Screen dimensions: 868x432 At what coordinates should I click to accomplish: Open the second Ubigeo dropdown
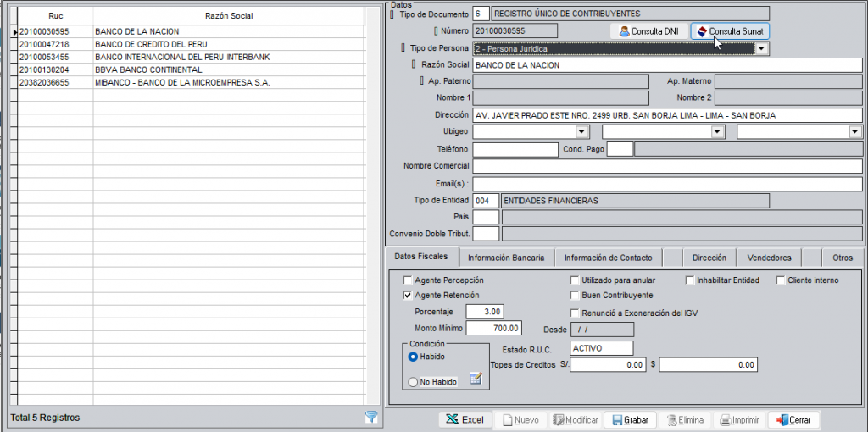coord(718,131)
